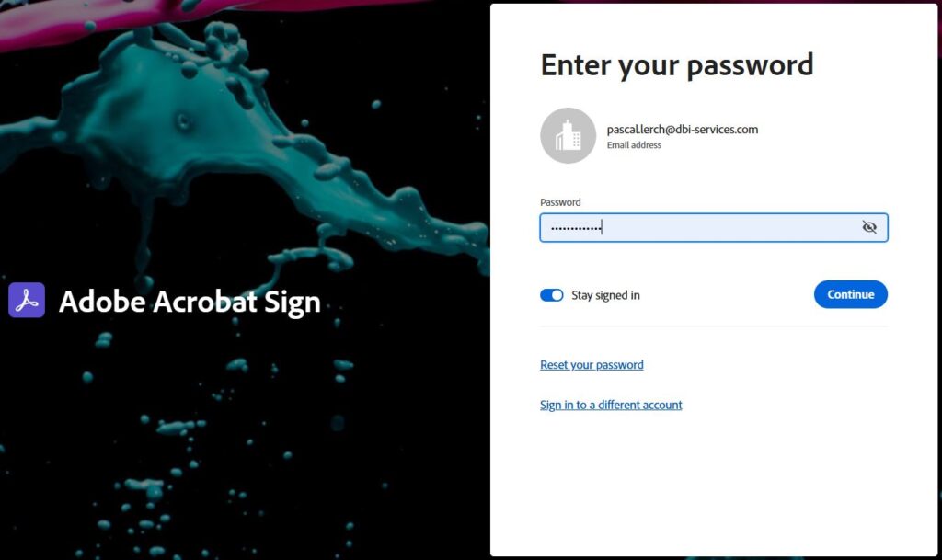Choose Sign in to a different account
Screen dimensions: 942x560
coord(611,405)
